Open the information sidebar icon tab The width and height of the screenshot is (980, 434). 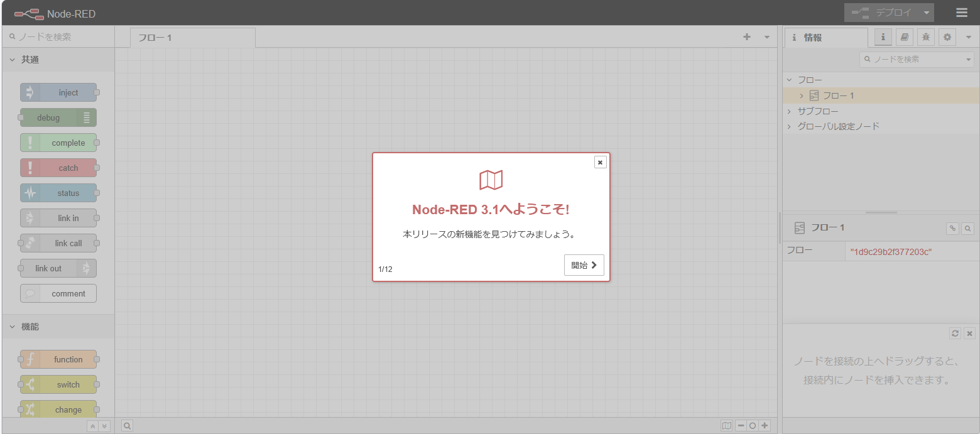tap(883, 37)
